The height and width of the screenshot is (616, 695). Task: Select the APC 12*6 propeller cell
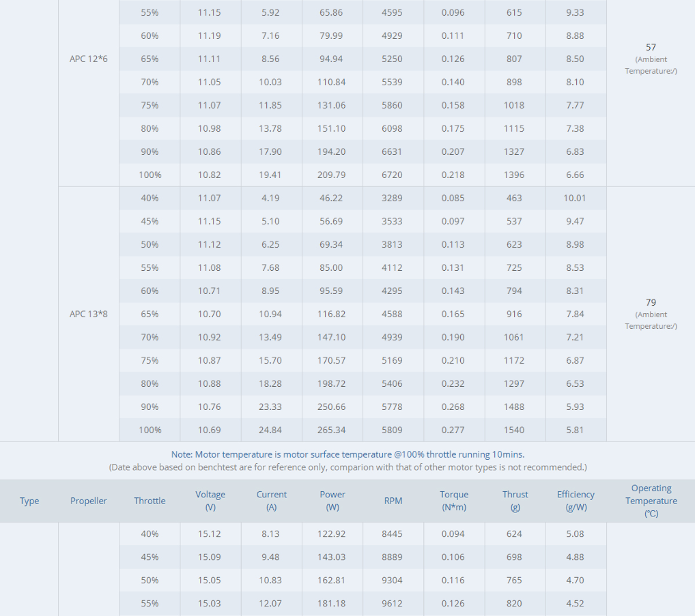tap(89, 59)
